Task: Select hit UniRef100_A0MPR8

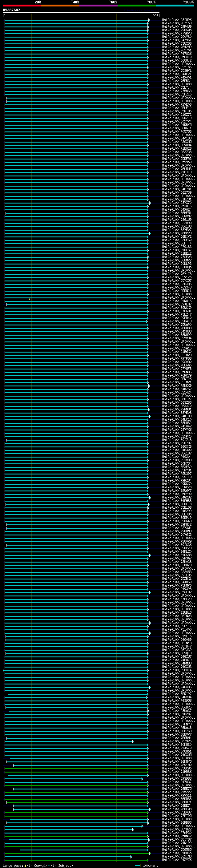Action: pyautogui.click(x=176, y=233)
